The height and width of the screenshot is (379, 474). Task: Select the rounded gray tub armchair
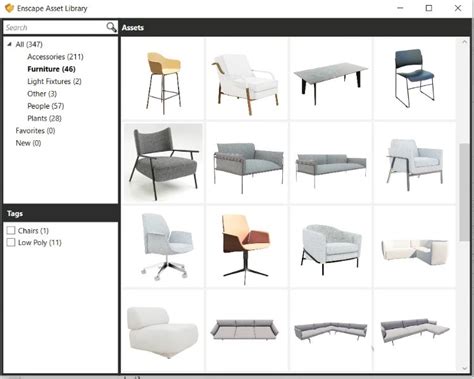tap(330, 247)
